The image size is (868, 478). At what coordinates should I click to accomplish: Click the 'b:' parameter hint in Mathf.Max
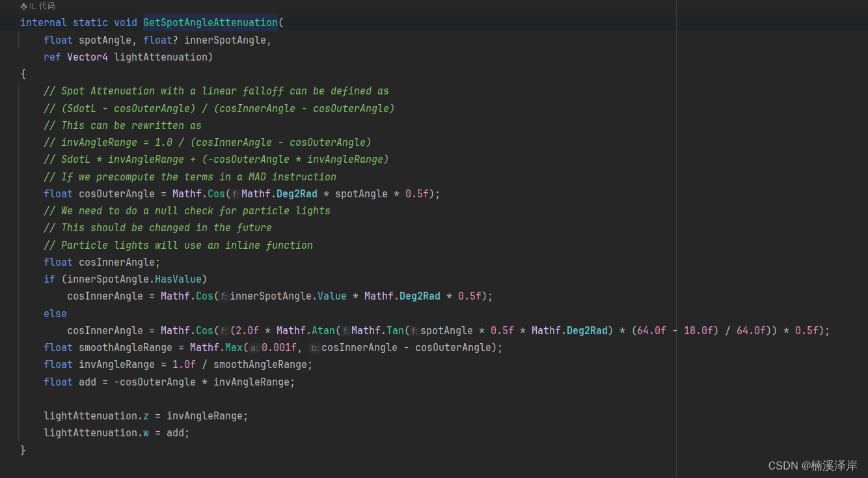click(314, 348)
